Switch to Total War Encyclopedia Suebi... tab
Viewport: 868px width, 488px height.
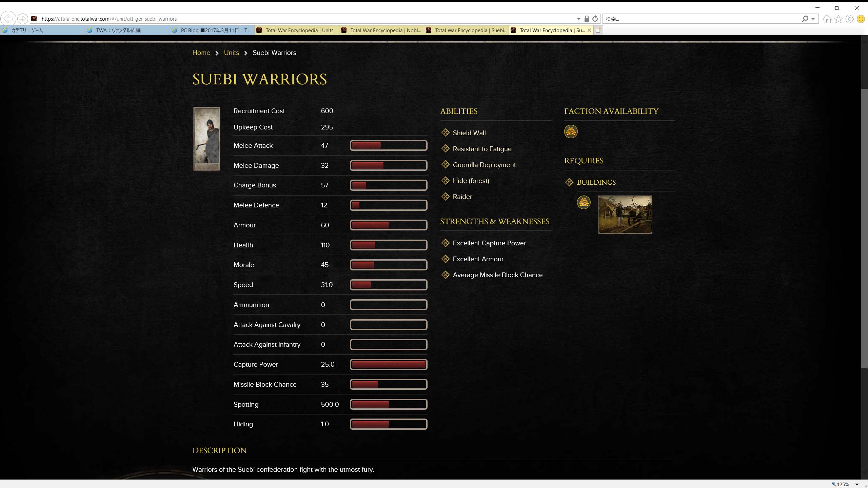point(466,30)
